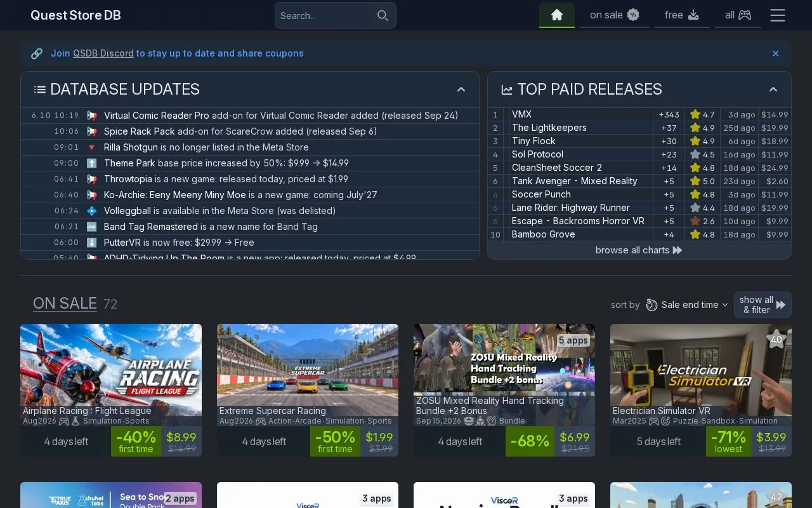Collapse the Top Paid Releases panel

coord(773,90)
